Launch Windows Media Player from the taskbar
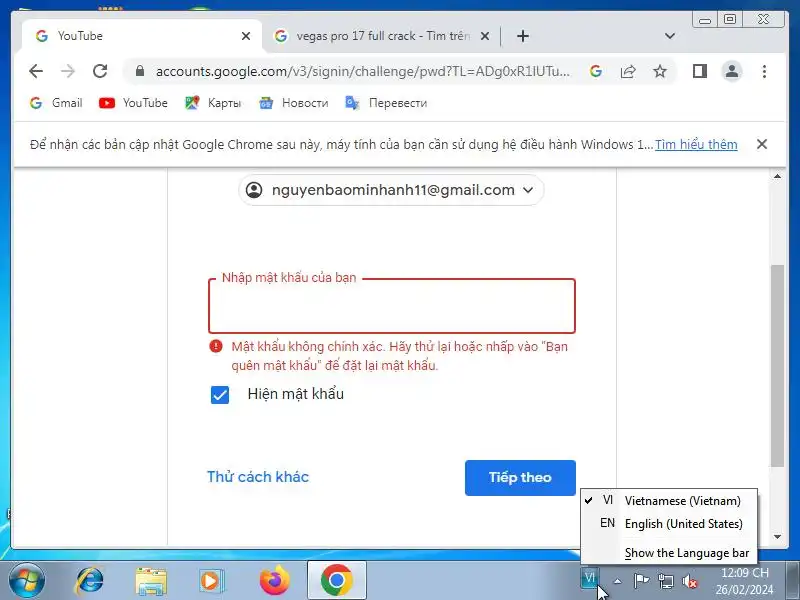Viewport: 800px width, 600px height. (x=211, y=581)
